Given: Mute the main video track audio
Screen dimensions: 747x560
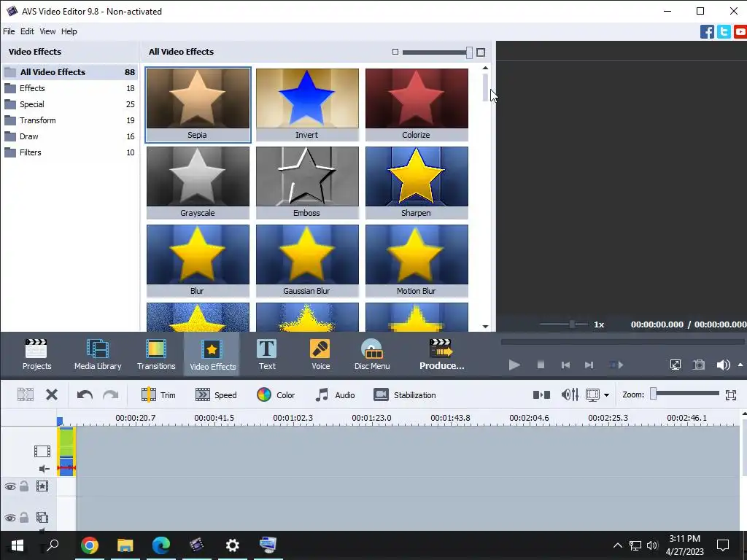Looking at the screenshot, I should [x=44, y=469].
